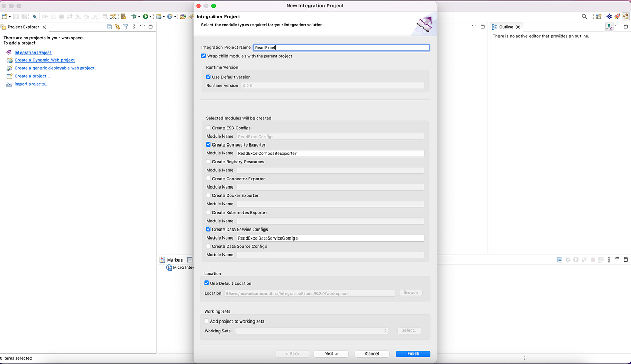This screenshot has height=364, width=631.
Task: Click the Terminate stop icon in toolbar
Action: pyautogui.click(x=62, y=17)
